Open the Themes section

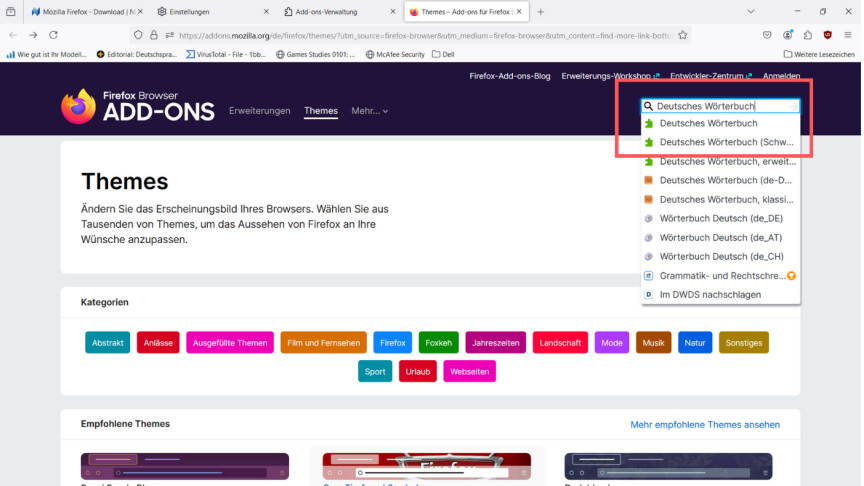pyautogui.click(x=321, y=111)
